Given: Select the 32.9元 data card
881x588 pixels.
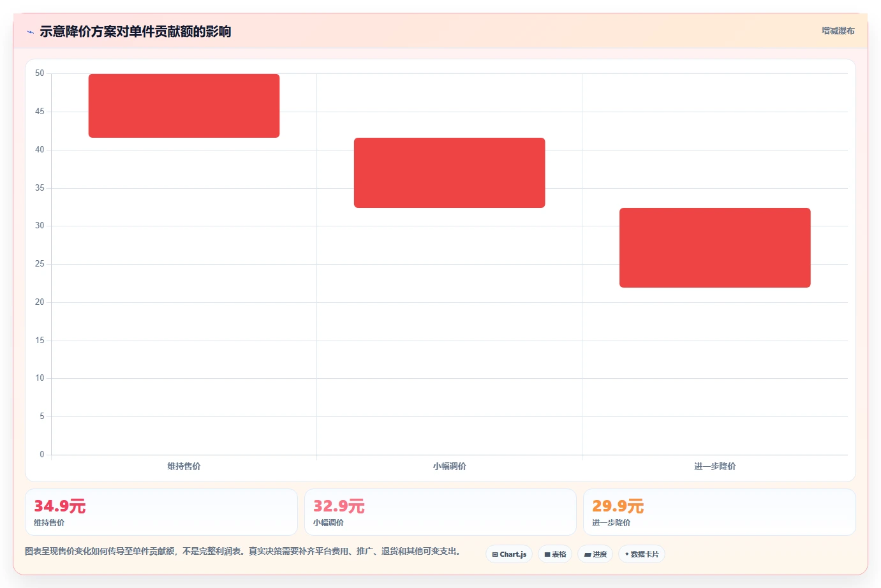Looking at the screenshot, I should pos(440,512).
